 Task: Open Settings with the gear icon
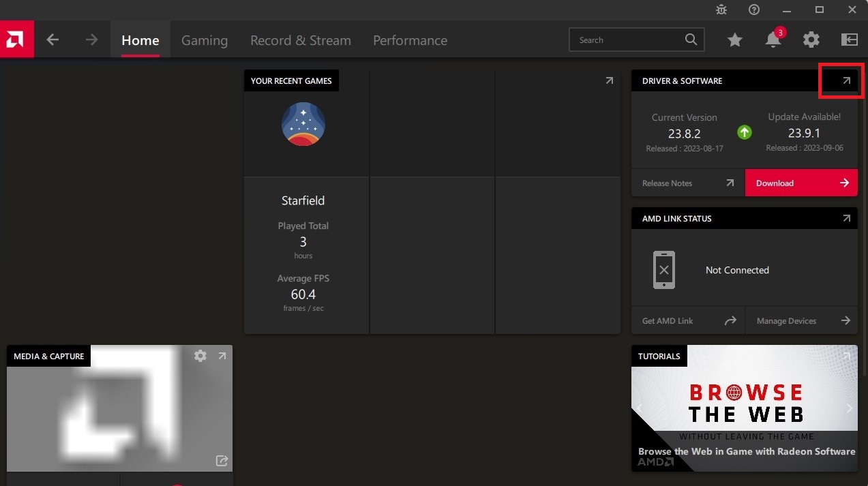tap(811, 40)
